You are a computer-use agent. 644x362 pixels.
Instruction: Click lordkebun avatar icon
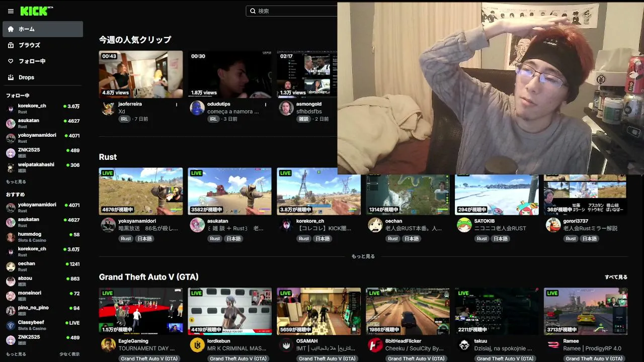[197, 345]
